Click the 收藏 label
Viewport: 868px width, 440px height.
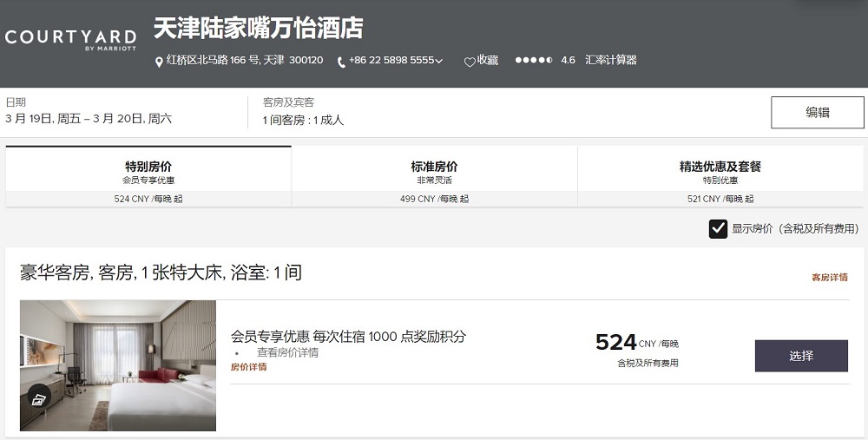click(488, 60)
